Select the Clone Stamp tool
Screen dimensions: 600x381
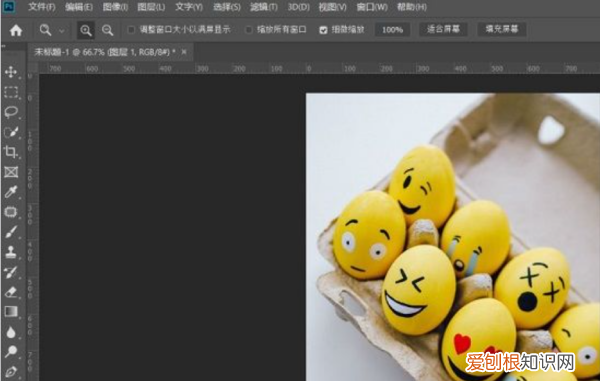11,252
